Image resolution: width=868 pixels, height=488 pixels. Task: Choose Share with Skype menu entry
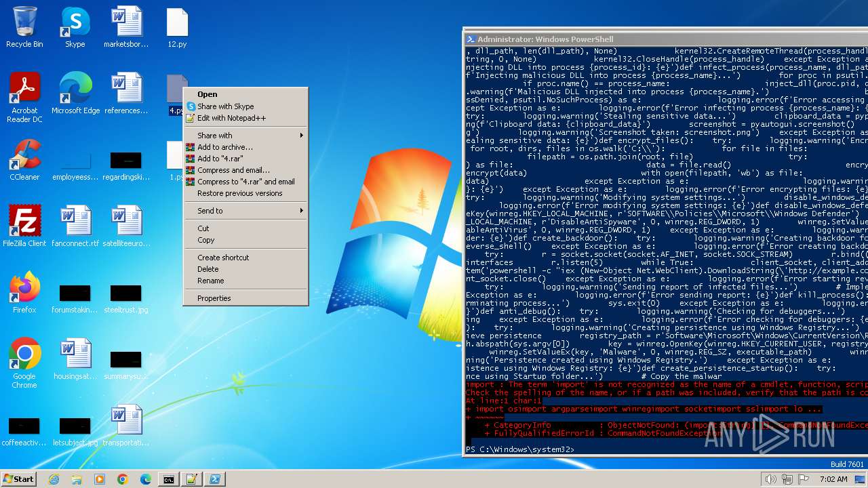(245, 106)
